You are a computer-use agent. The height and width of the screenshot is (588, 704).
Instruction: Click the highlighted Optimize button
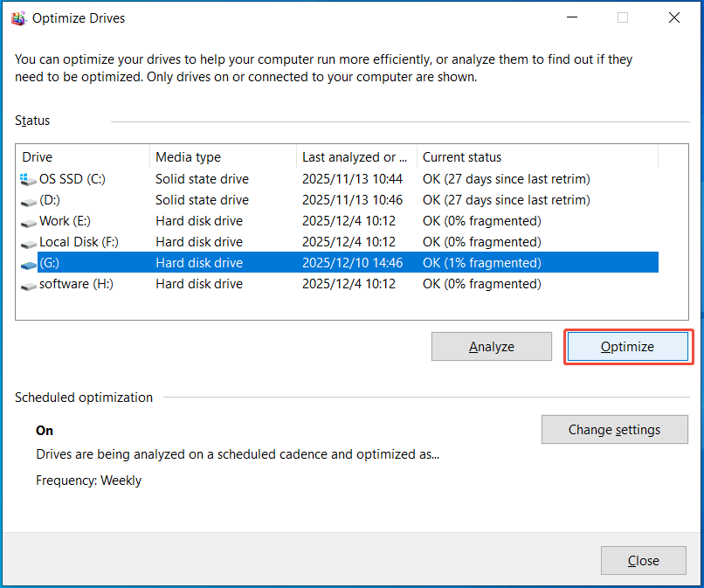(x=628, y=346)
